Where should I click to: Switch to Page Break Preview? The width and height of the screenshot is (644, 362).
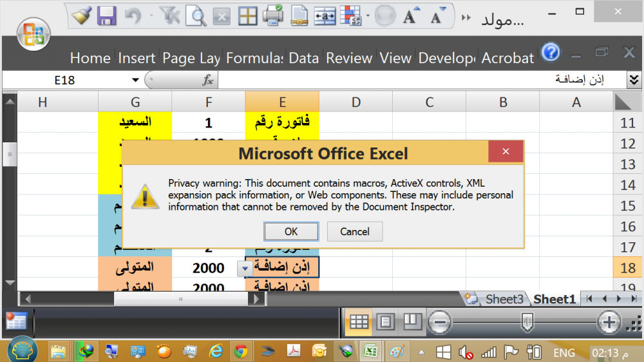pyautogui.click(x=412, y=321)
